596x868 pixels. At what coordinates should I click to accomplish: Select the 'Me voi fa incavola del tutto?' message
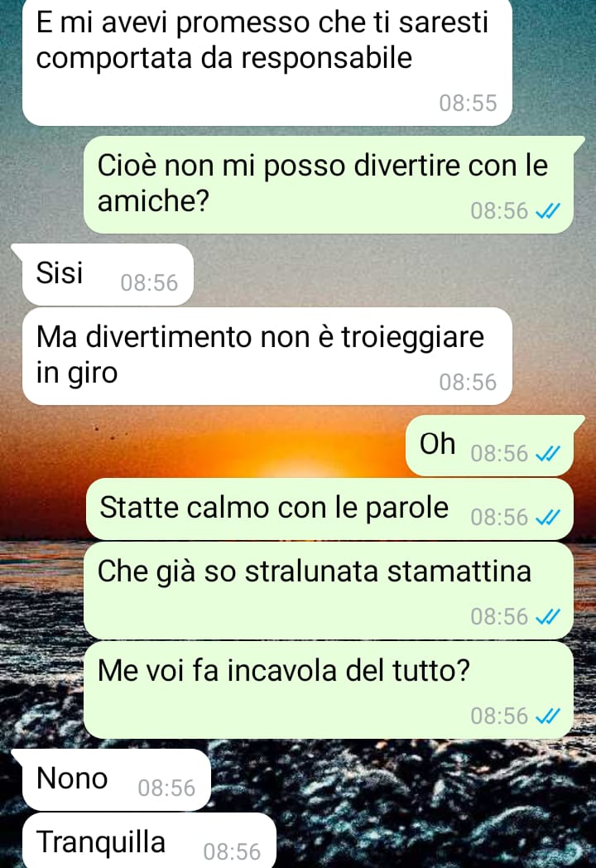328,690
